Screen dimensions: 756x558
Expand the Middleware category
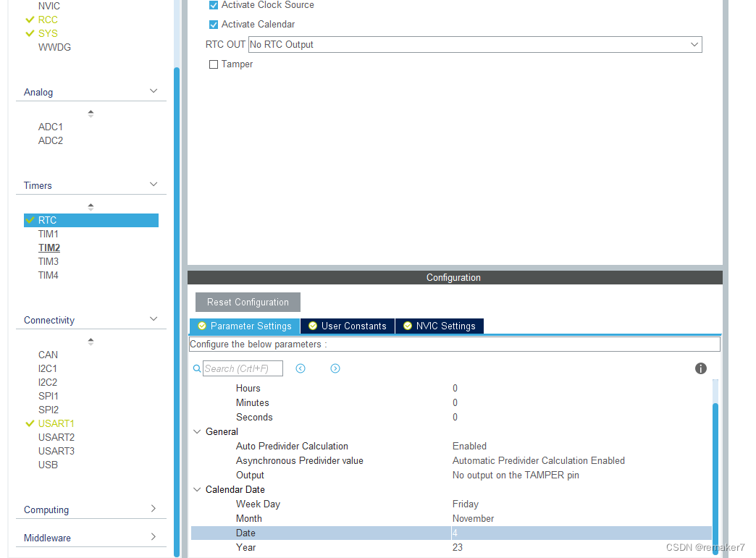point(154,537)
